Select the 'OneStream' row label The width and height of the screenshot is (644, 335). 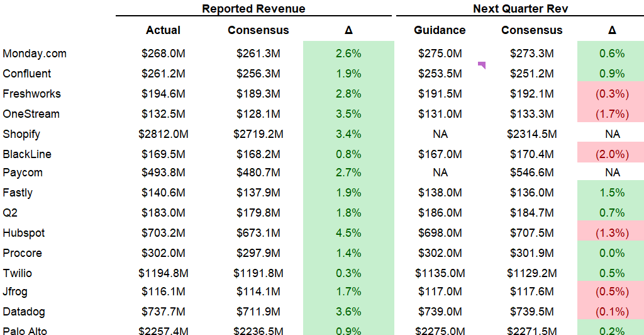[x=31, y=114]
